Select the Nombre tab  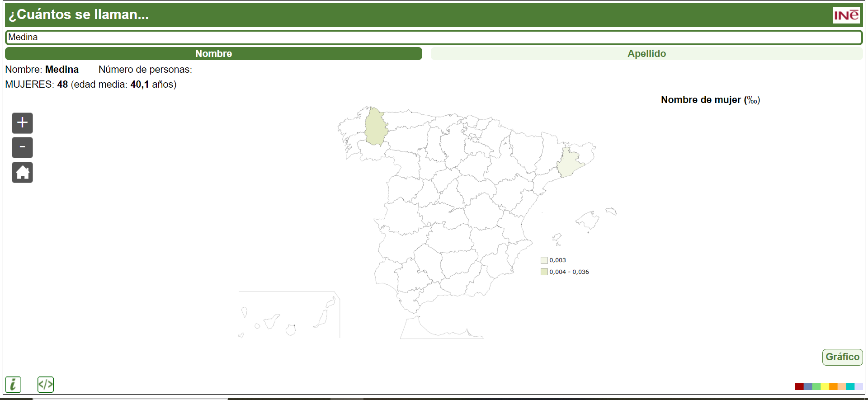pos(213,54)
